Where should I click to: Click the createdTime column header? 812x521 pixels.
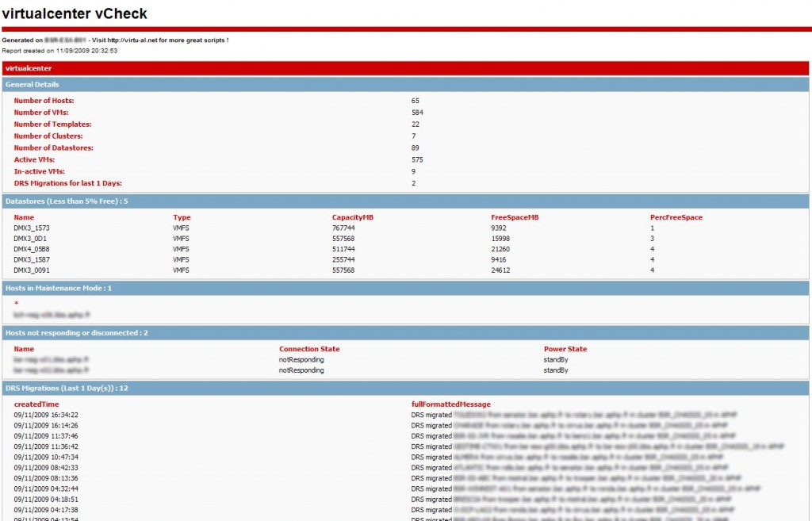click(x=36, y=404)
